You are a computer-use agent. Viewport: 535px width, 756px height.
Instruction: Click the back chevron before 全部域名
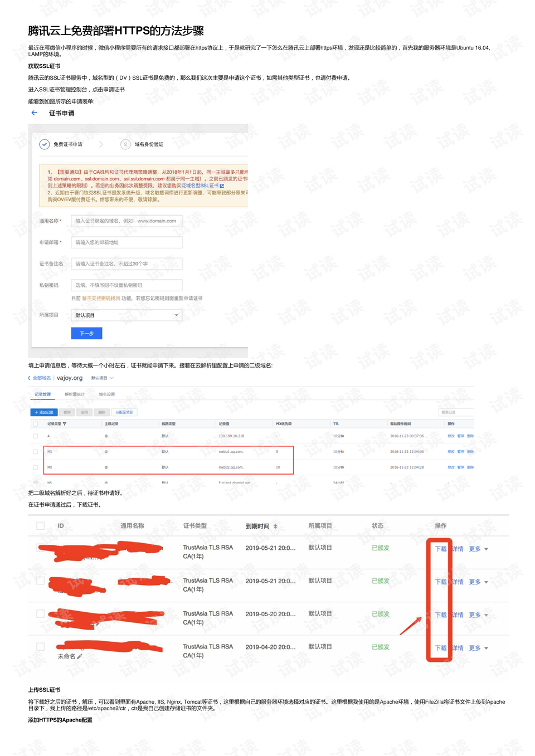30,378
